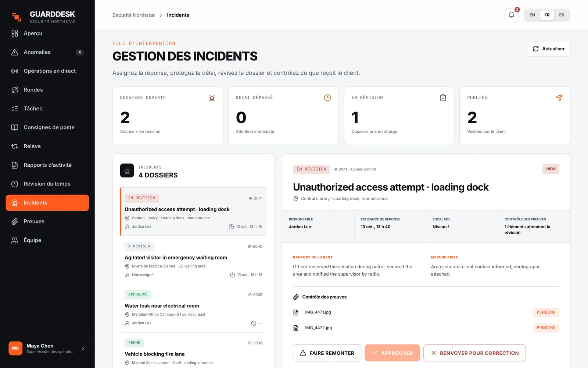
Task: Click the Délai dépassé clock icon
Action: (327, 98)
